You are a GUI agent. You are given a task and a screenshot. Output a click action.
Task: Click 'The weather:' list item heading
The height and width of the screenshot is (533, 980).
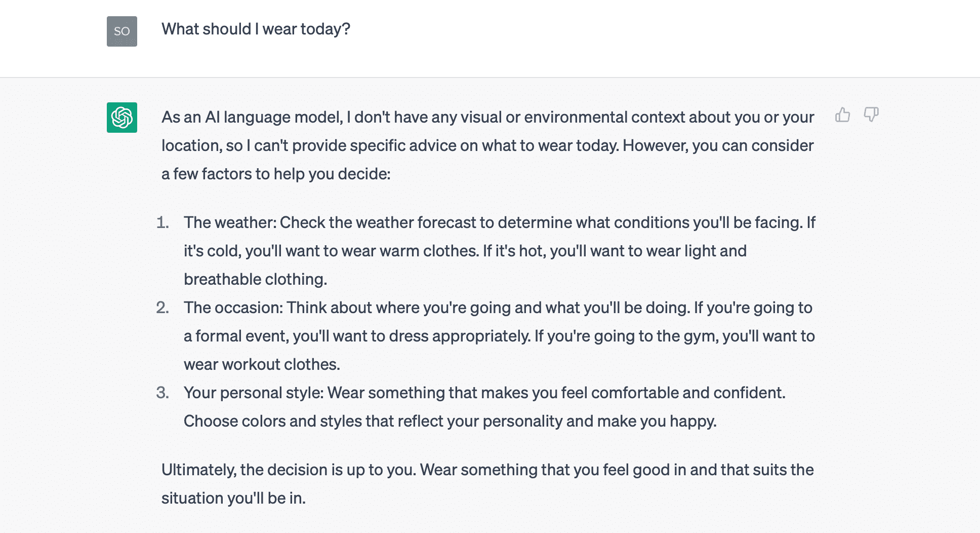[x=230, y=222]
